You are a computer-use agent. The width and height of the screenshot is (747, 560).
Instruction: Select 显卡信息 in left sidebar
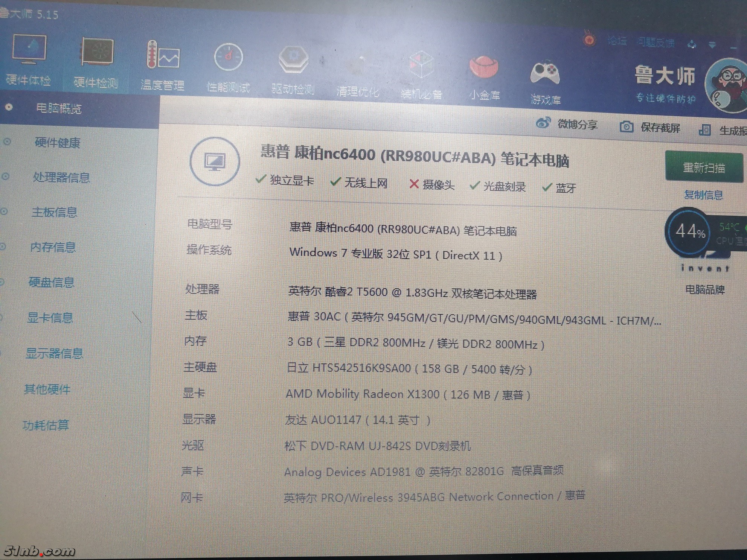point(50,318)
